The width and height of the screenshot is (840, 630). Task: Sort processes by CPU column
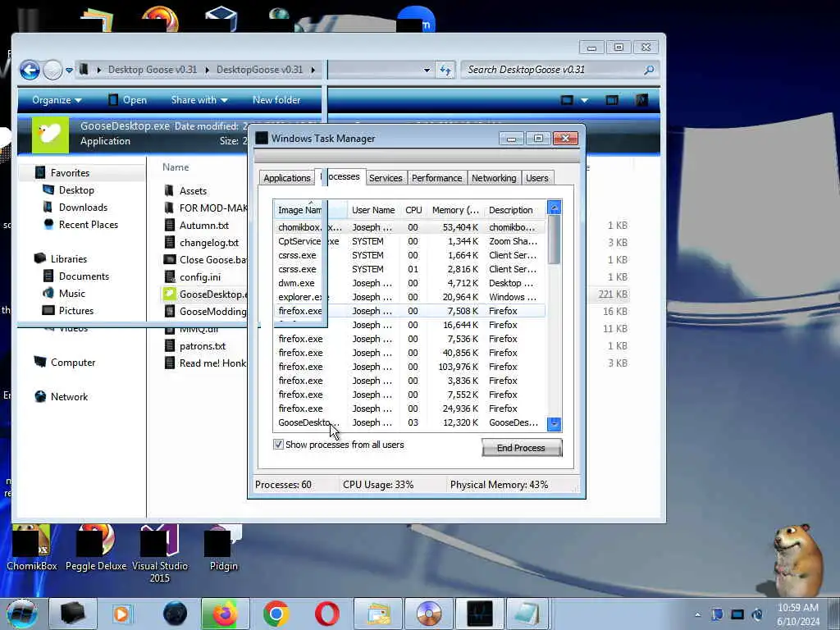413,210
